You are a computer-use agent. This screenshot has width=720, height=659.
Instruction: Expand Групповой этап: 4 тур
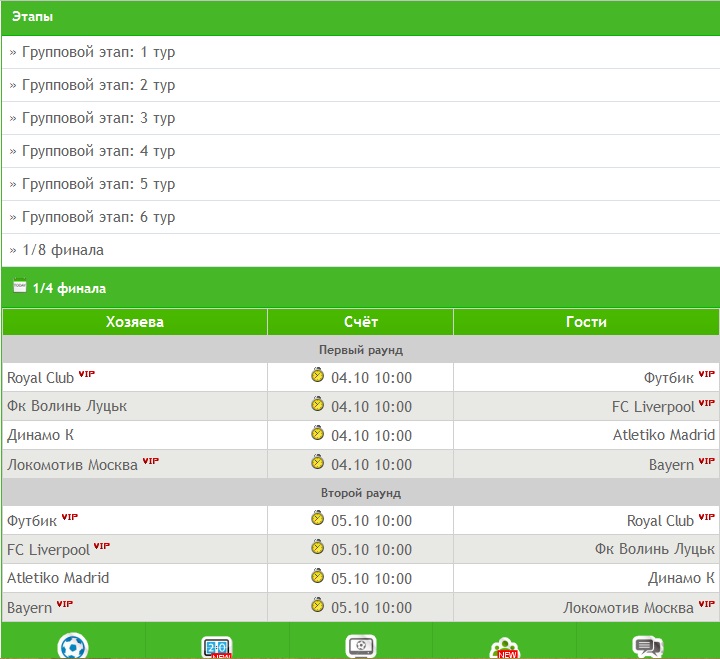tap(360, 151)
